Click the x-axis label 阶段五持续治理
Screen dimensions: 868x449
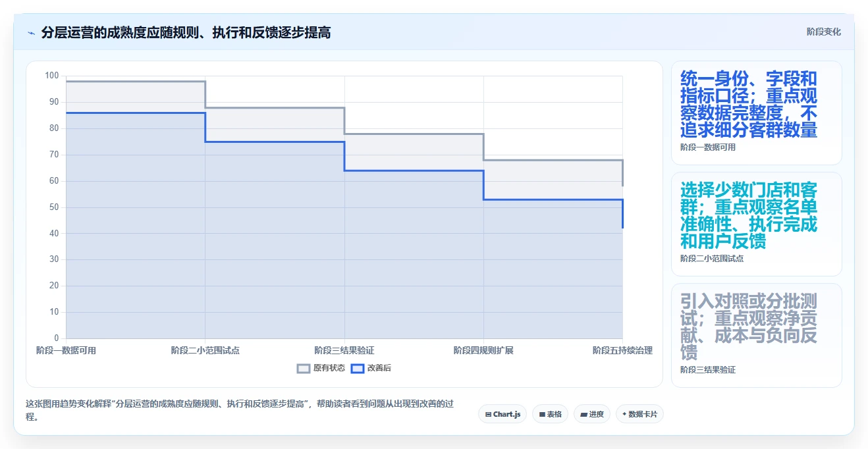point(622,350)
